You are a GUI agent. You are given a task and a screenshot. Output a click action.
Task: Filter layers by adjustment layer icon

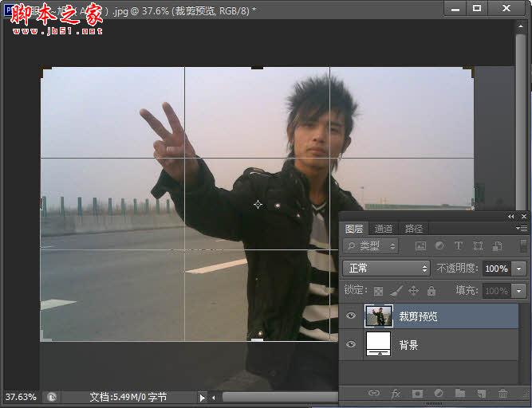[x=439, y=246]
